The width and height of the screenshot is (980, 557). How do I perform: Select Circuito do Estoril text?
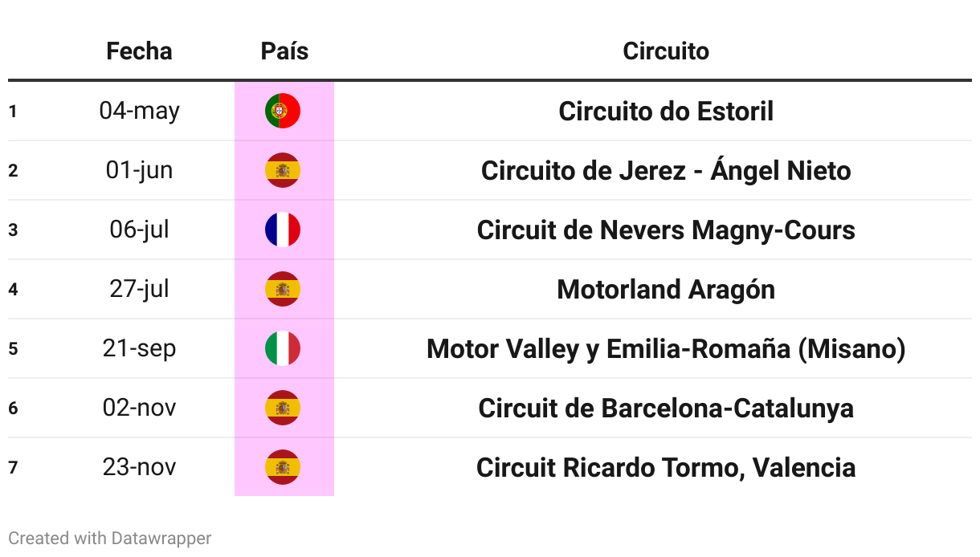(x=666, y=111)
